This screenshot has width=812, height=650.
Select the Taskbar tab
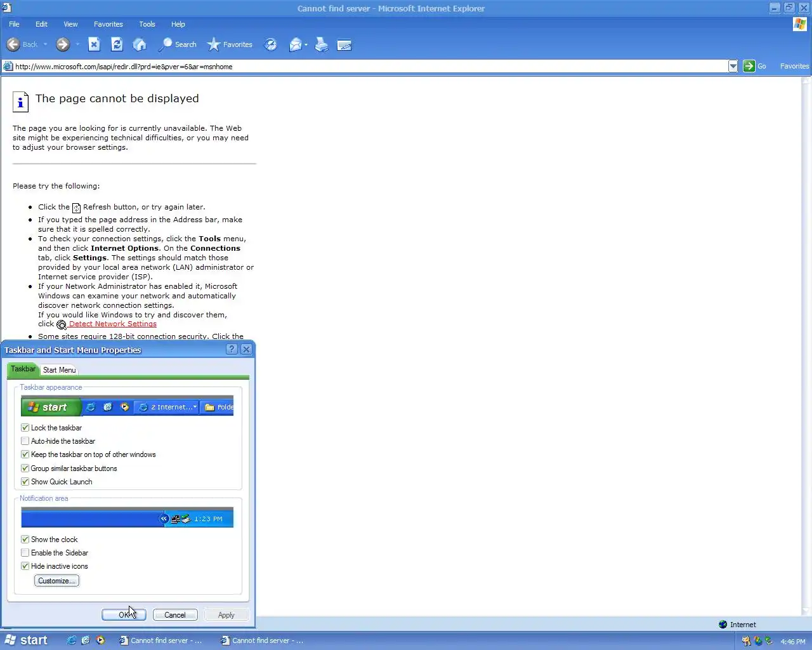coord(23,369)
